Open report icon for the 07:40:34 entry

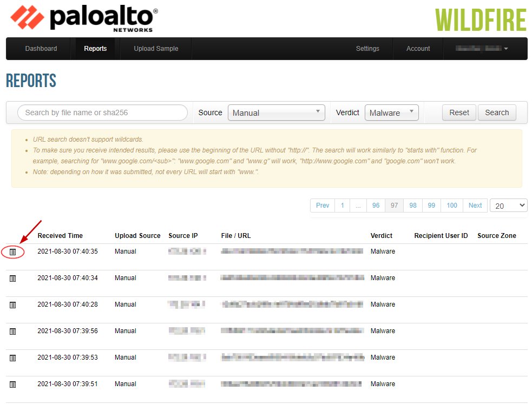(12, 278)
